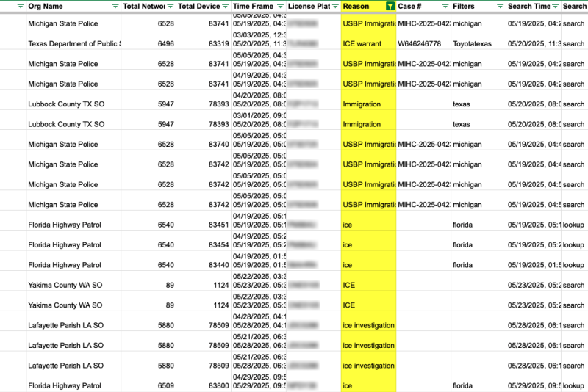This screenshot has height=392, width=588.
Task: Select the Filters header cell
Action: tap(478, 7)
